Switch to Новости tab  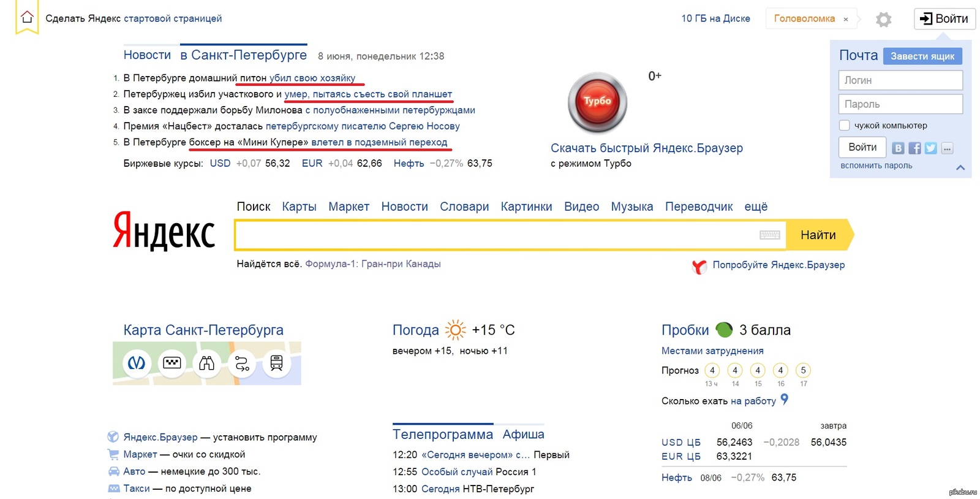pos(147,55)
